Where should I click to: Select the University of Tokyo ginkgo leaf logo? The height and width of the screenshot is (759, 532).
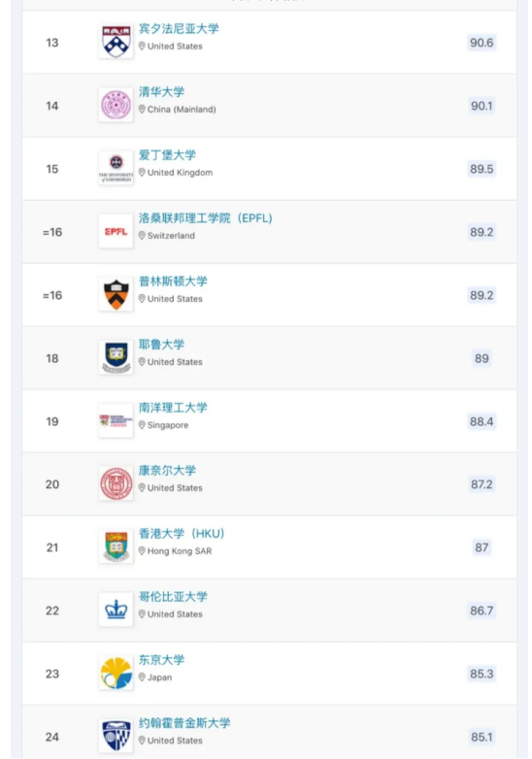tap(116, 673)
